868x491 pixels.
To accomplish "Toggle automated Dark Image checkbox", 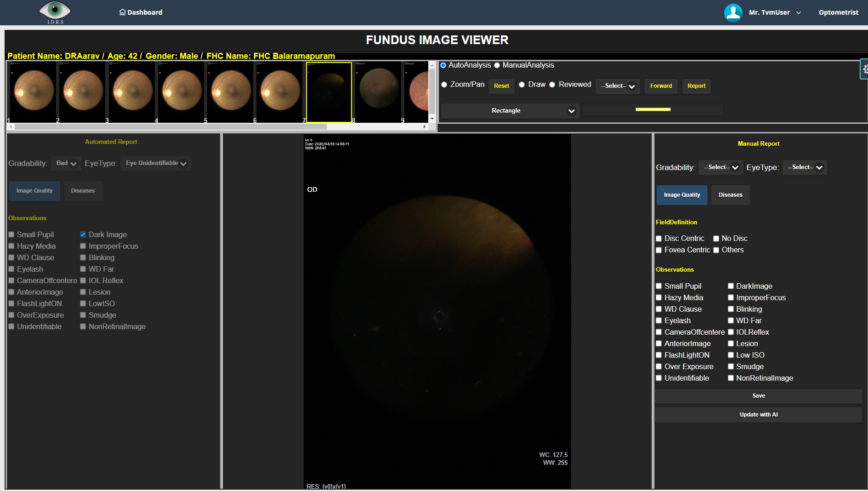I will click(83, 234).
